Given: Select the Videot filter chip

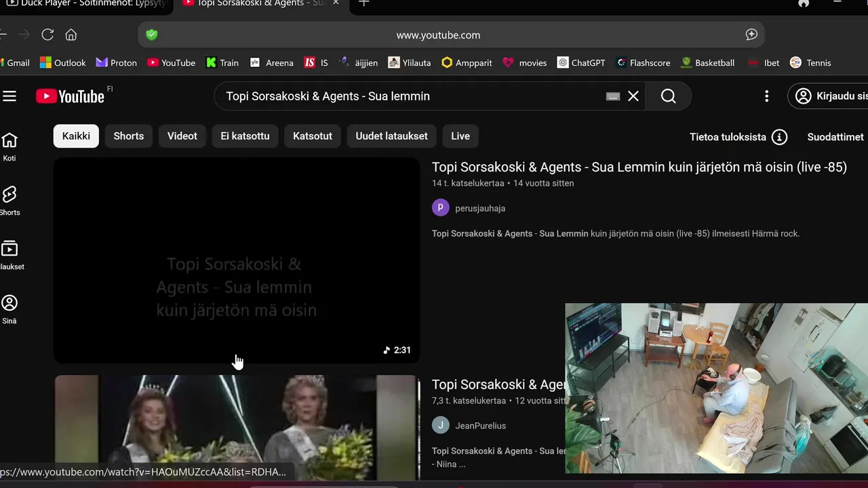Looking at the screenshot, I should (182, 136).
